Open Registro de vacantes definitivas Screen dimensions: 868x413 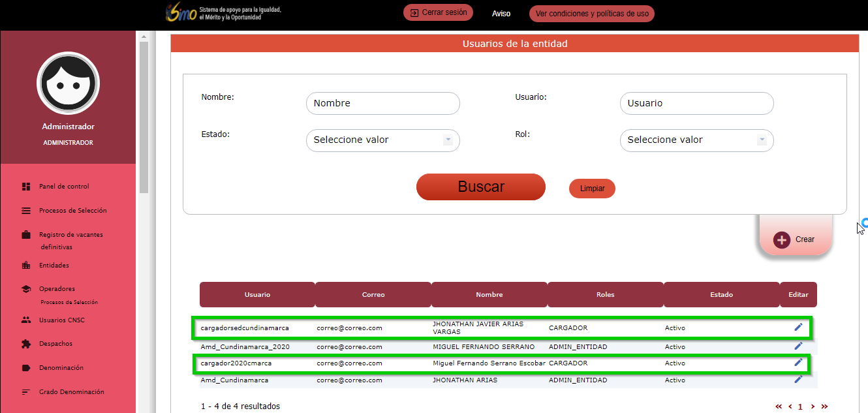[x=70, y=235]
